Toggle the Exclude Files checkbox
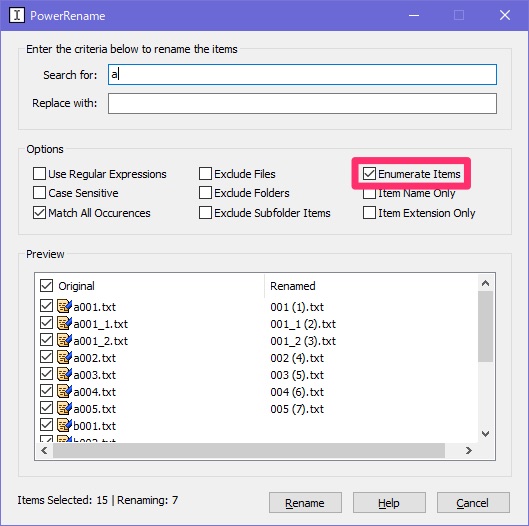Screen dimensions: 529x526 [x=205, y=174]
